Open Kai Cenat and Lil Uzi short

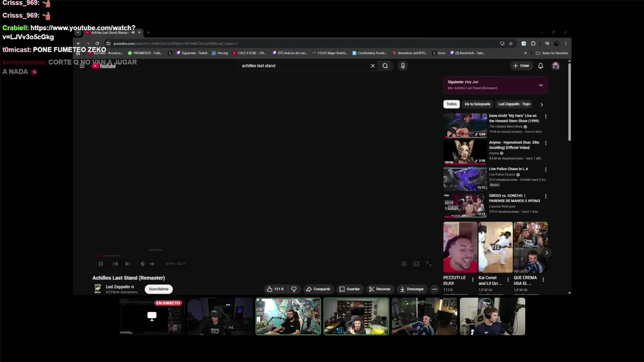pyautogui.click(x=496, y=247)
